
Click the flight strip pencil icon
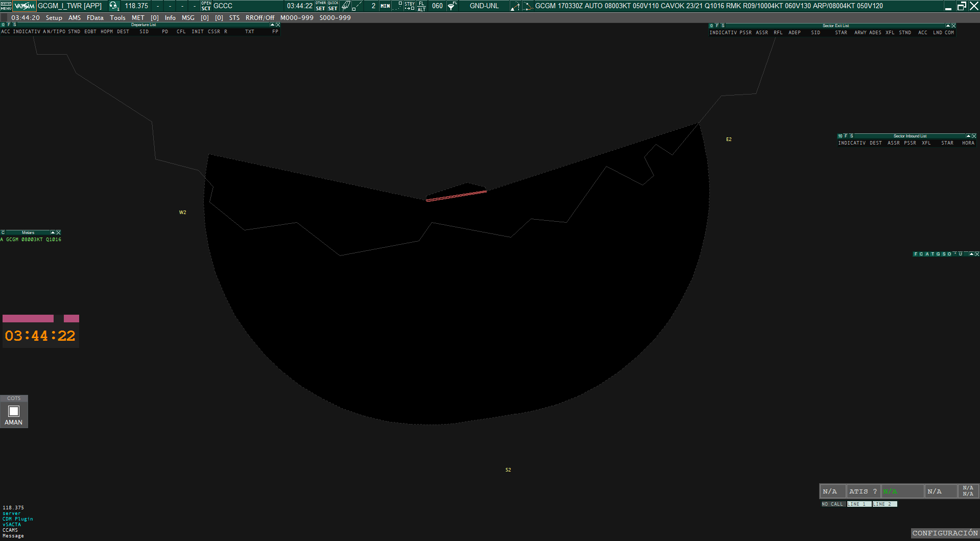[346, 6]
